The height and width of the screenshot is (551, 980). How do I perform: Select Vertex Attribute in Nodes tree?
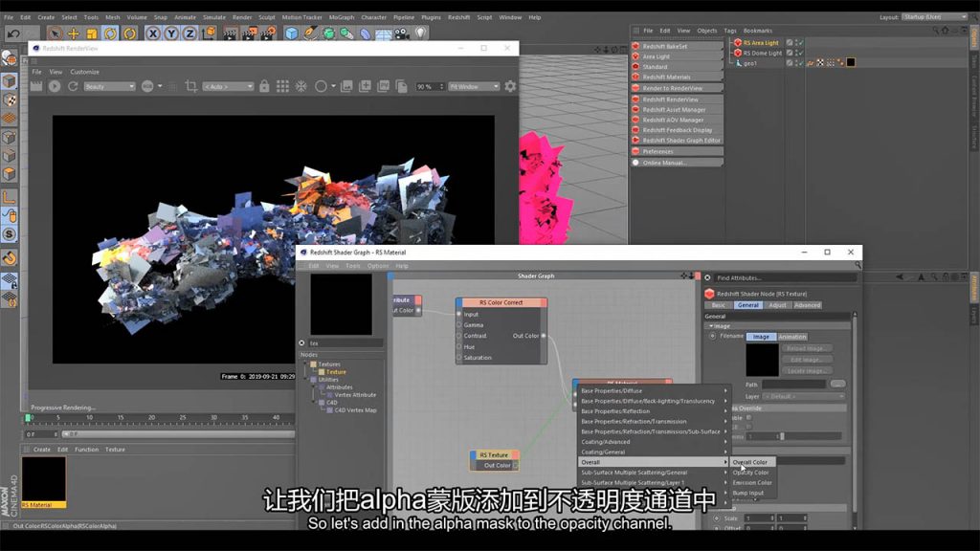click(x=355, y=395)
